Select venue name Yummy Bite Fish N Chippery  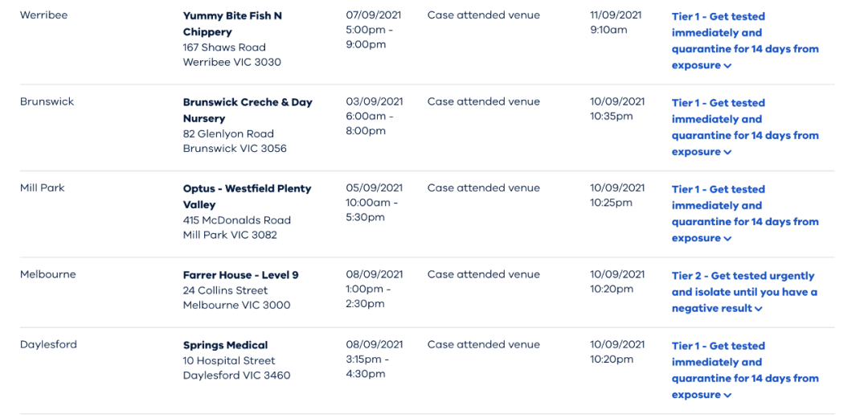[232, 24]
